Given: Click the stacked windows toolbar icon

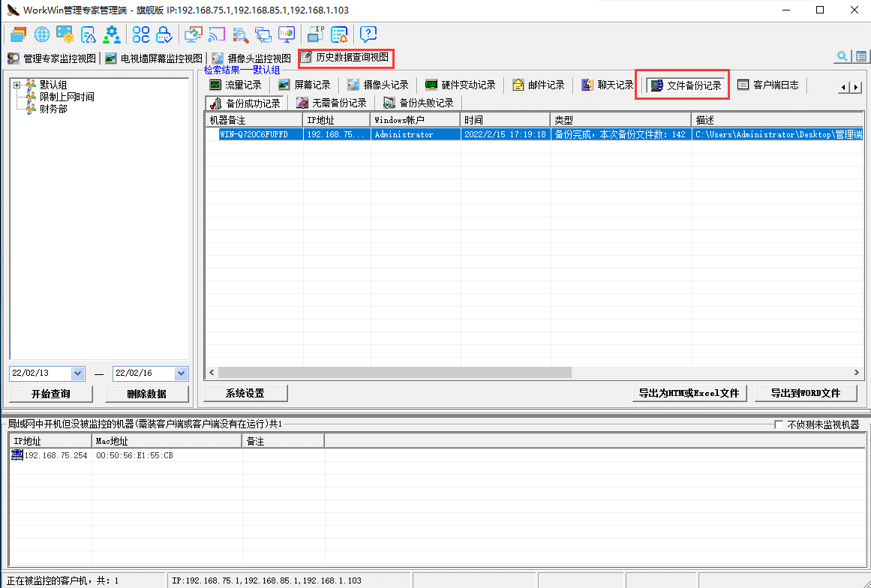Looking at the screenshot, I should 18,34.
